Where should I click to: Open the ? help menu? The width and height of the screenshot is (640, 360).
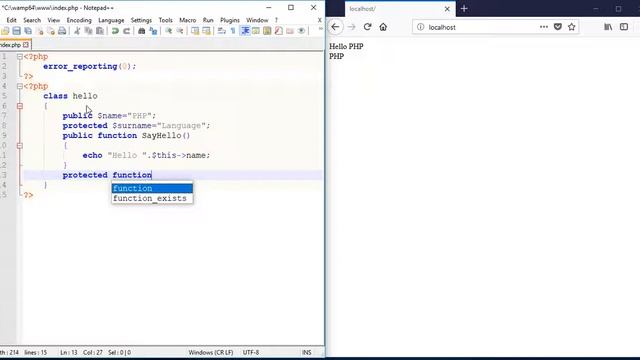pos(276,20)
